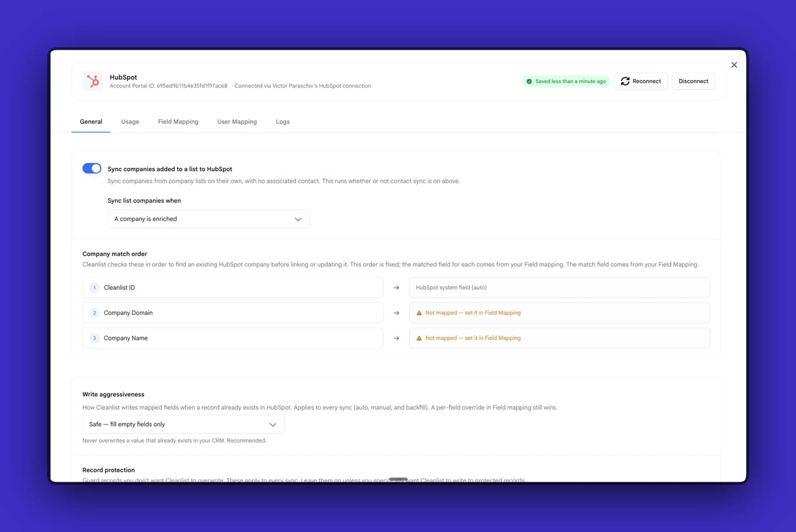Click the arrow icon beside Company Name
Viewport: 796px width, 532px height.
(396, 338)
